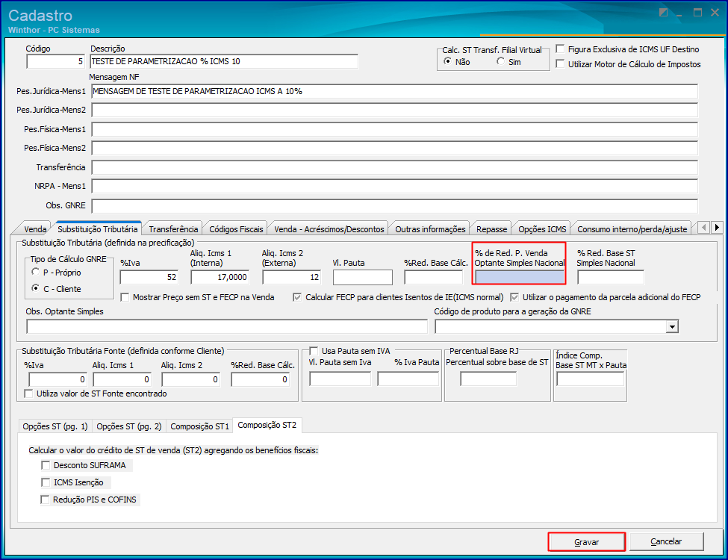Click % Red. Base ST Simples Nacional field

pos(611,277)
